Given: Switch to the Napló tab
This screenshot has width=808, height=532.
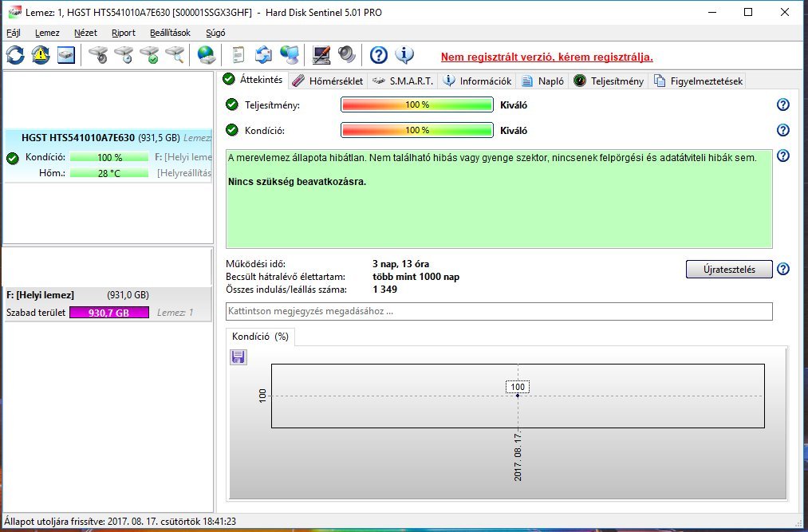Looking at the screenshot, I should [x=542, y=81].
